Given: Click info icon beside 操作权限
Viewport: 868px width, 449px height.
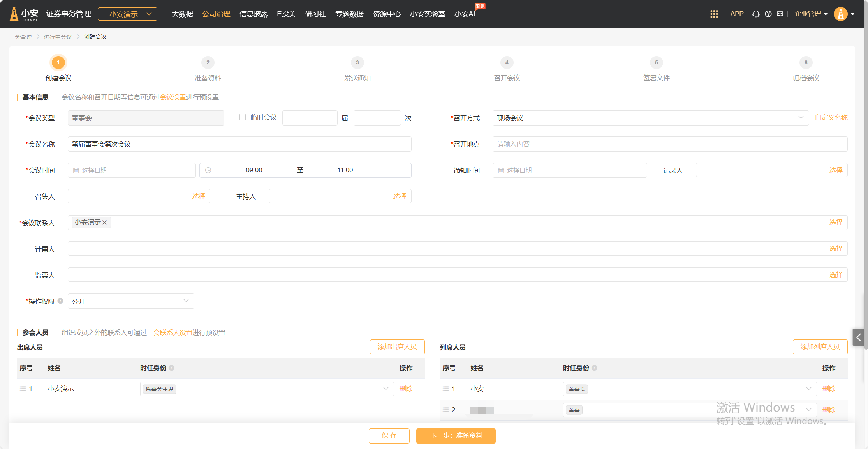Looking at the screenshot, I should click(x=60, y=301).
